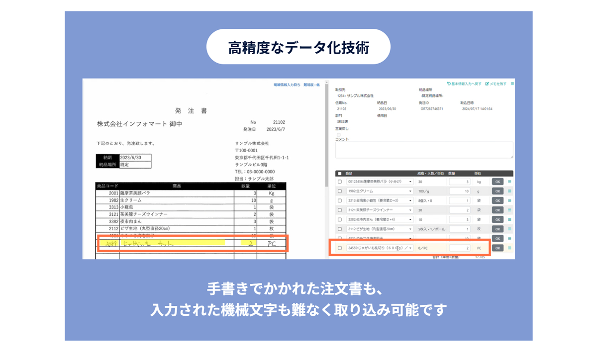Click the row menu icon for 薩摩茶美豚バラ
597x364 pixels.
[x=509, y=182]
